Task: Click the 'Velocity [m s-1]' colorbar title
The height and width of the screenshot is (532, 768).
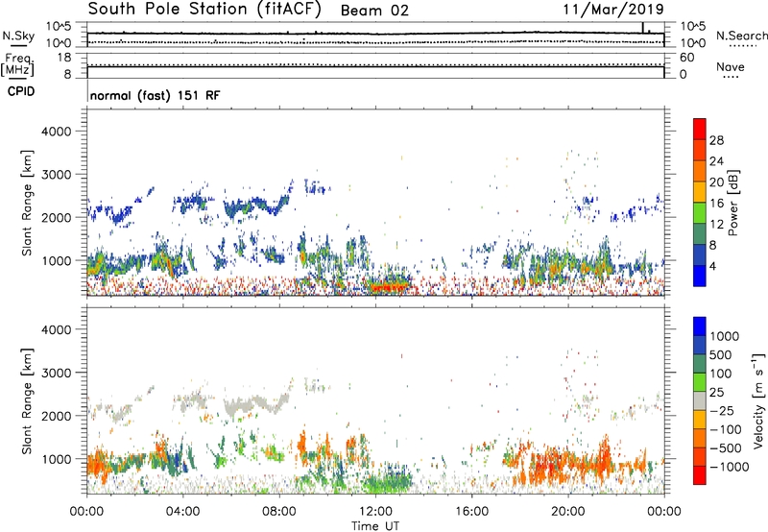Action: pyautogui.click(x=759, y=400)
